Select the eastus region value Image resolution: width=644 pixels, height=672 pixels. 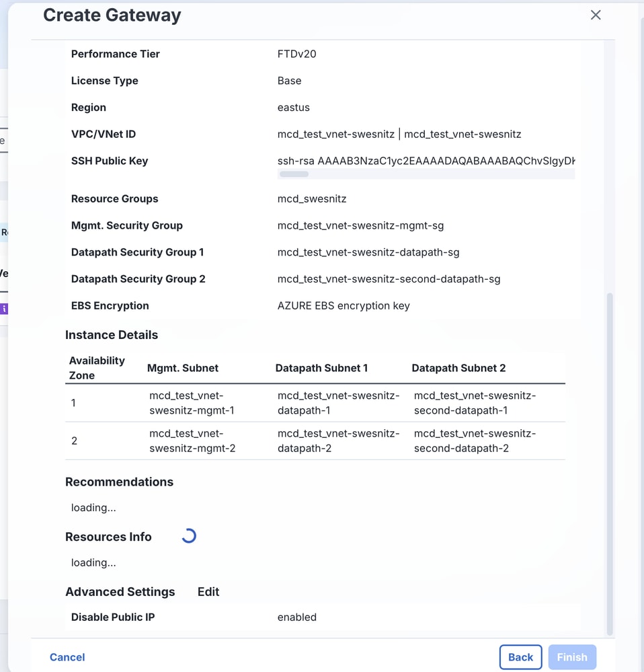(293, 107)
